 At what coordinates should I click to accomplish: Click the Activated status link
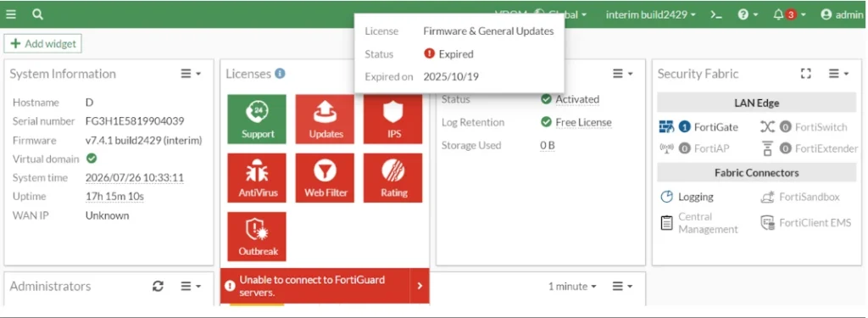click(x=576, y=99)
